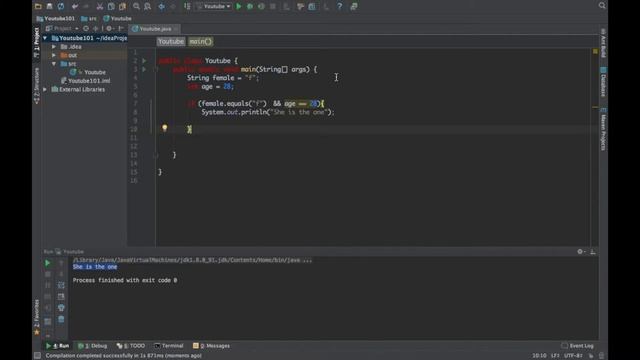This screenshot has height=360, width=640.
Task: Open Replace from the toolbar icon
Action: pyautogui.click(x=147, y=6)
